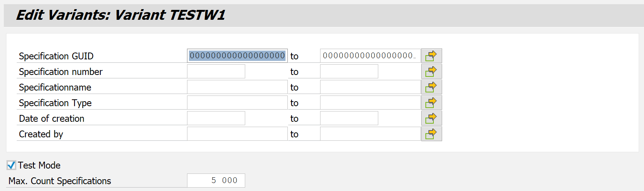This screenshot has width=644, height=191.
Task: Click the Max. Count Specifications field
Action: coord(216,180)
